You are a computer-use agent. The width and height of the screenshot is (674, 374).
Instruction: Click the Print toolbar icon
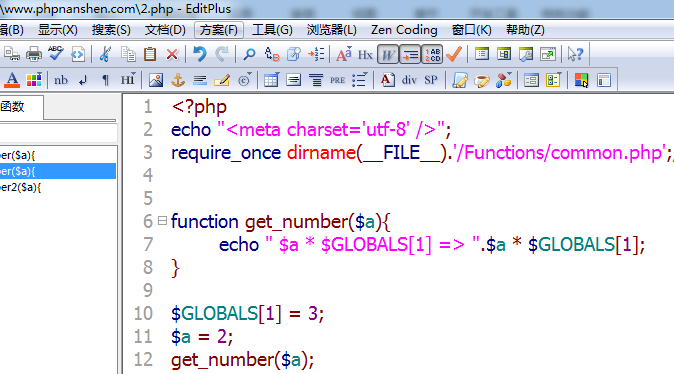click(x=34, y=54)
